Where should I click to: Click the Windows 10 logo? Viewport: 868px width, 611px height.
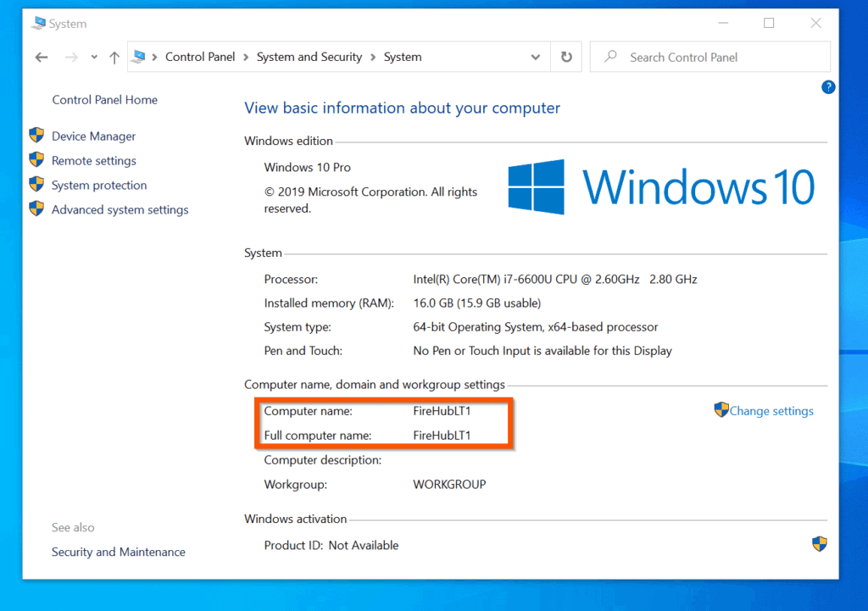(x=661, y=187)
